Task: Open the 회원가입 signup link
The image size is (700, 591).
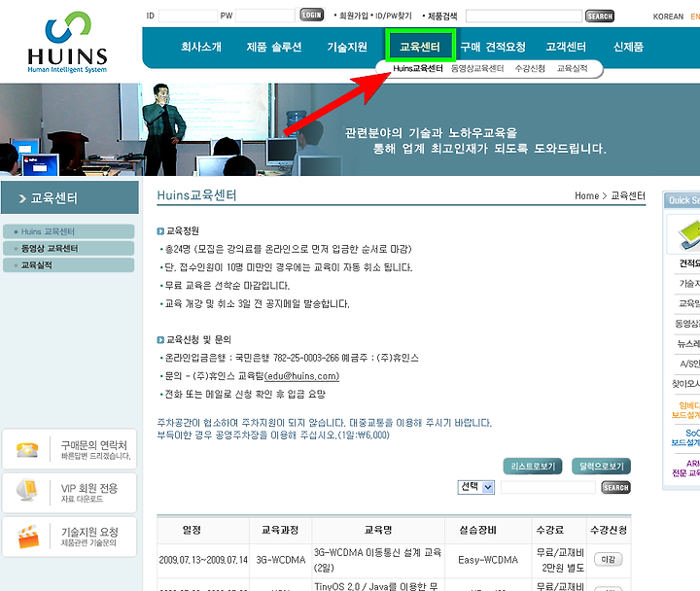Action: [354, 17]
